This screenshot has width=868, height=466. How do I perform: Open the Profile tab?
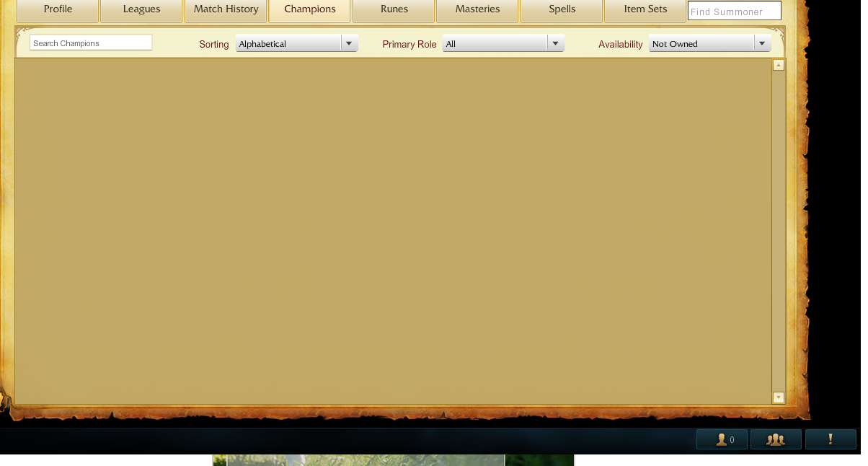[58, 10]
